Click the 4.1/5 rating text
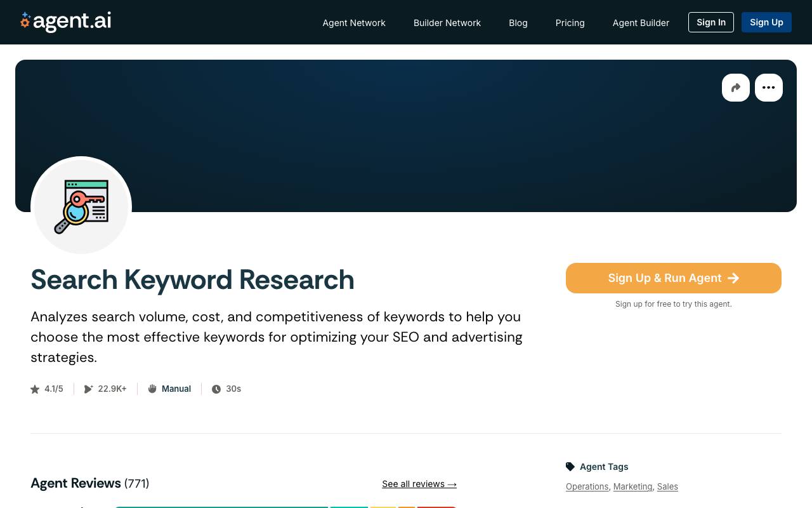The width and height of the screenshot is (812, 508). [x=54, y=389]
